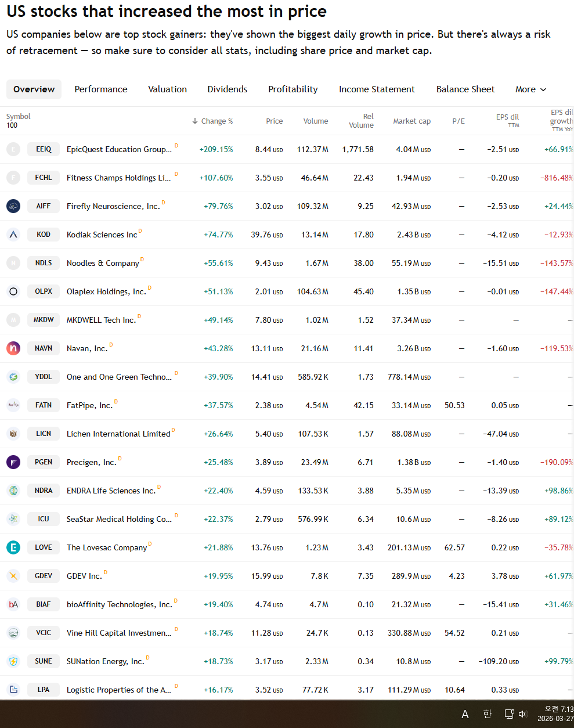574x728 pixels.
Task: Click the Navan NAVN logo icon
Action: tap(13, 348)
